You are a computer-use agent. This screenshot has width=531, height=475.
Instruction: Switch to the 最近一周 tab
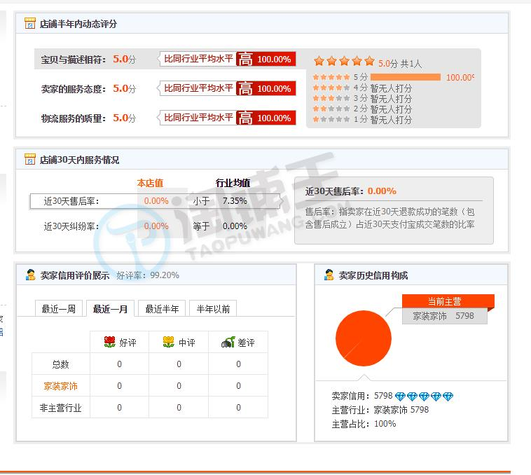(59, 308)
